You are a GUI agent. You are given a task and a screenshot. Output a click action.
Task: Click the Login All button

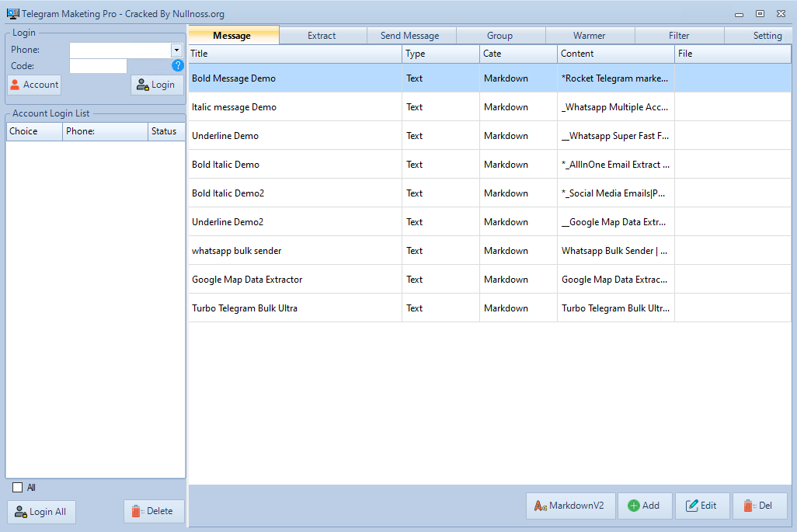pos(41,512)
